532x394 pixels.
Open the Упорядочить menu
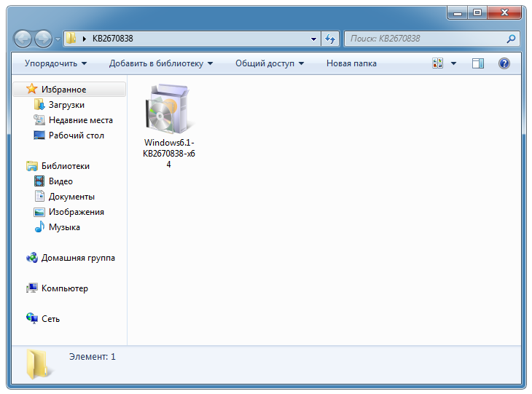(55, 63)
